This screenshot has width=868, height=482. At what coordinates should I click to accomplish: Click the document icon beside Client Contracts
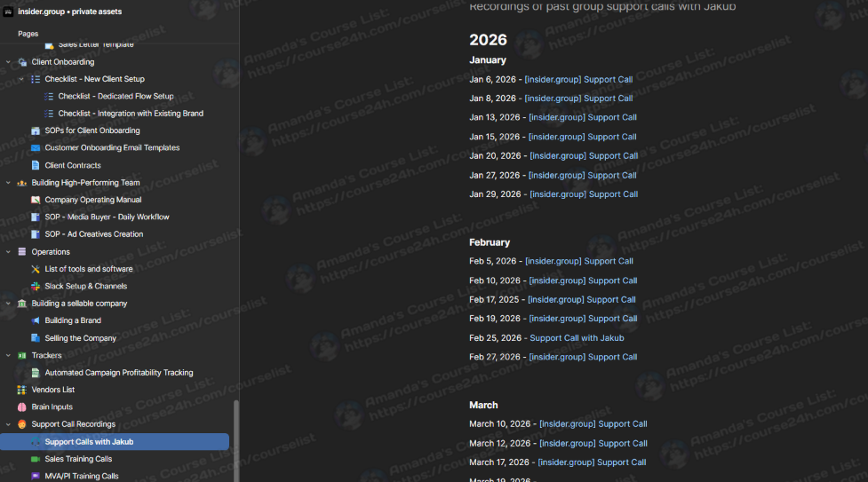(x=36, y=166)
